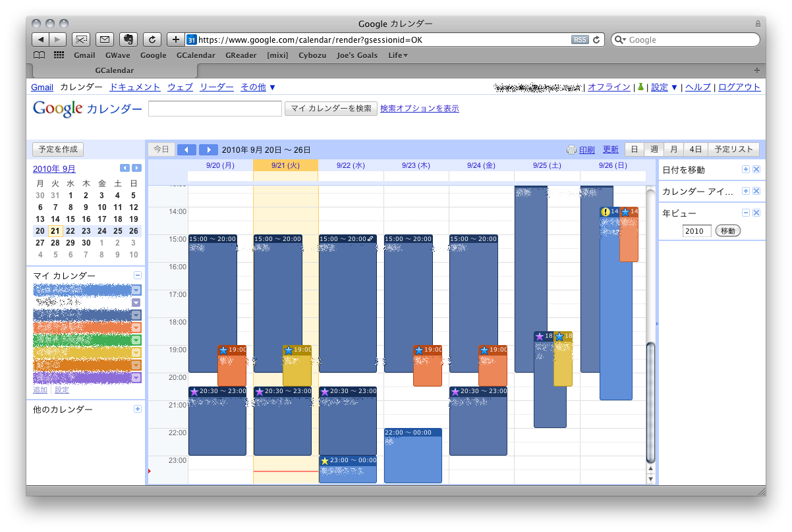The width and height of the screenshot is (792, 532).
Task: Expand the 日付を移動 gadget
Action: 746,170
